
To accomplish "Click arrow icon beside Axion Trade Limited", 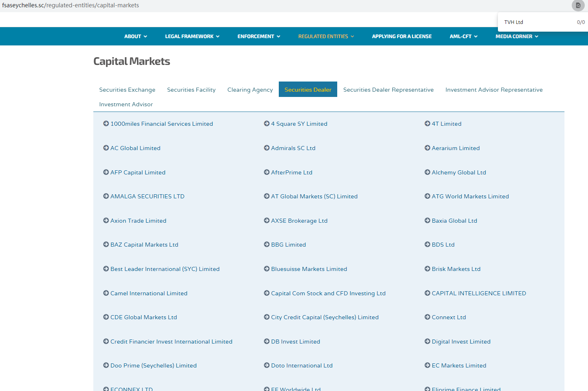I will [x=106, y=221].
